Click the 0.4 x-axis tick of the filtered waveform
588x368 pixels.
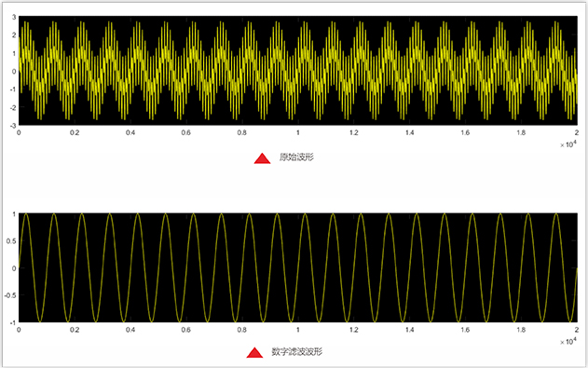tap(130, 330)
